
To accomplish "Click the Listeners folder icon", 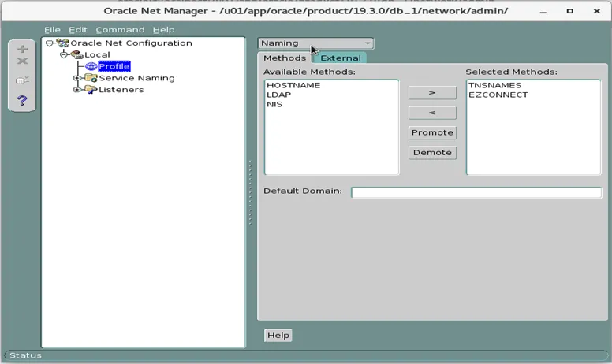I will [91, 90].
